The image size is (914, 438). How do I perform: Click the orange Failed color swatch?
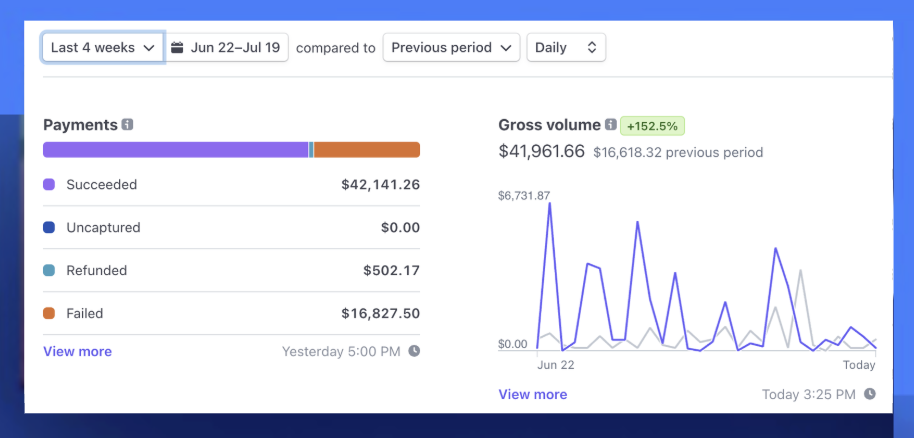[x=49, y=314]
